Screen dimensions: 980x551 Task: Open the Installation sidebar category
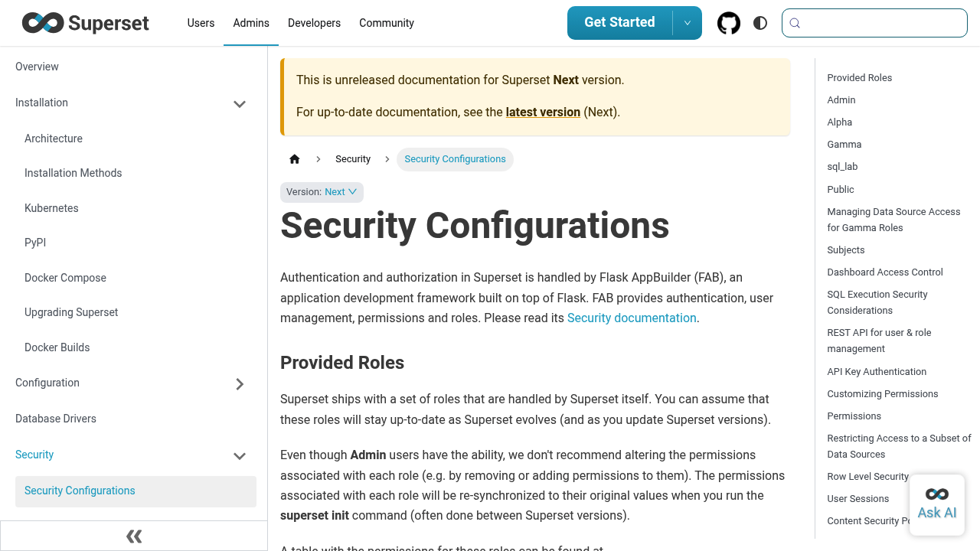[x=41, y=103]
